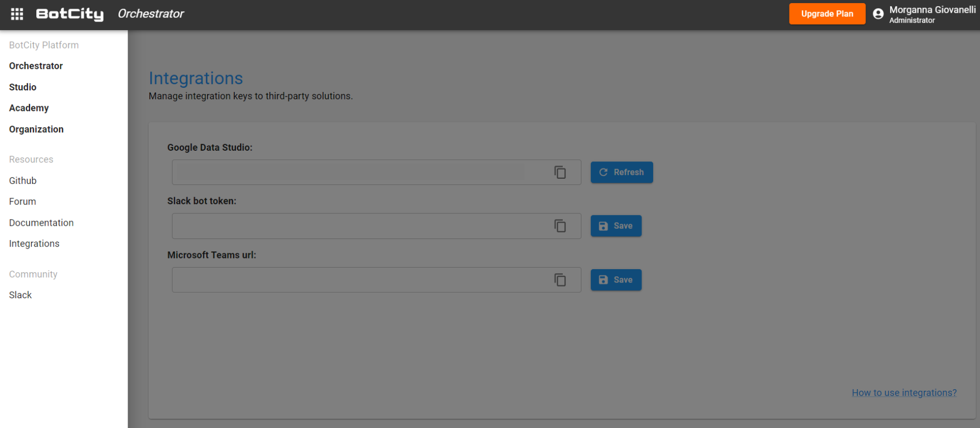Open the Organization sidebar item
The height and width of the screenshot is (428, 980).
pyautogui.click(x=36, y=129)
